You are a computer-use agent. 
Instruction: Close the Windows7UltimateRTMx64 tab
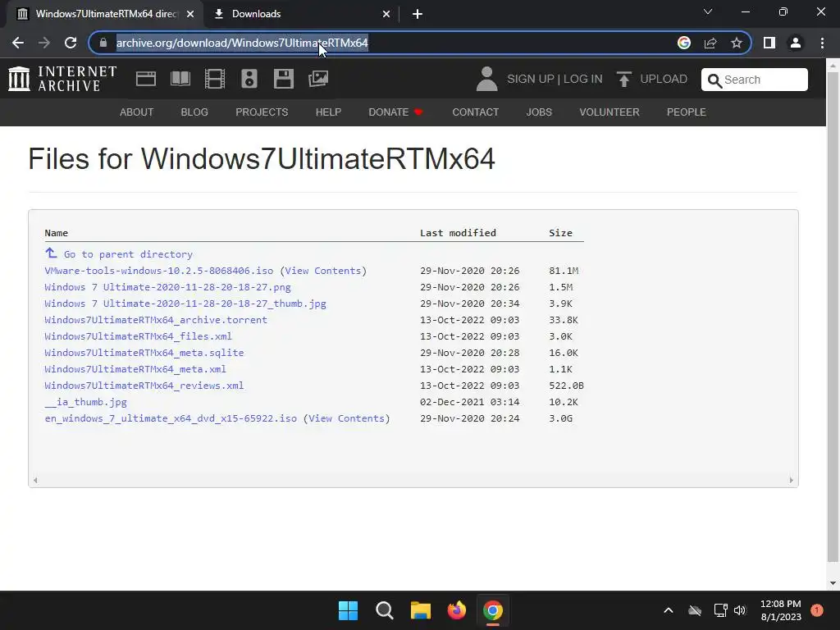click(190, 14)
